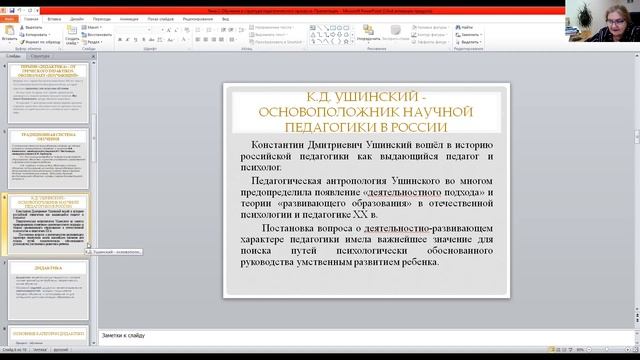Open the Файл (File) menu
The width and height of the screenshot is (640, 360).
click(x=9, y=19)
